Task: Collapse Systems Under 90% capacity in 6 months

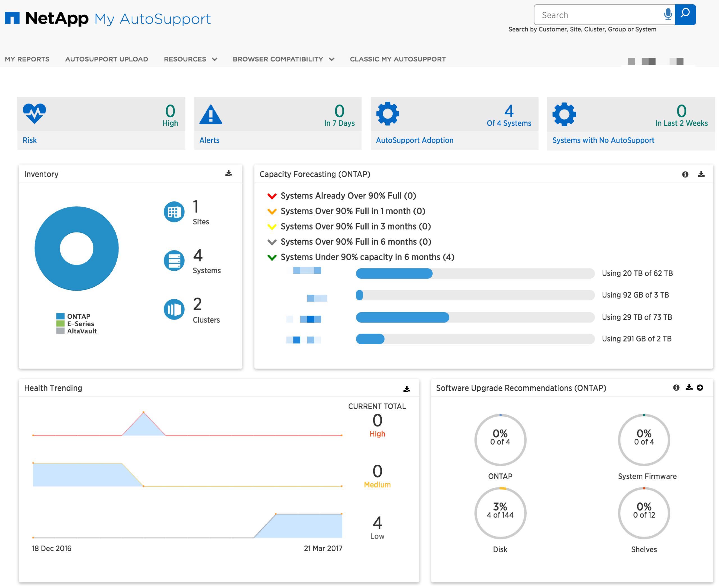Action: point(272,257)
